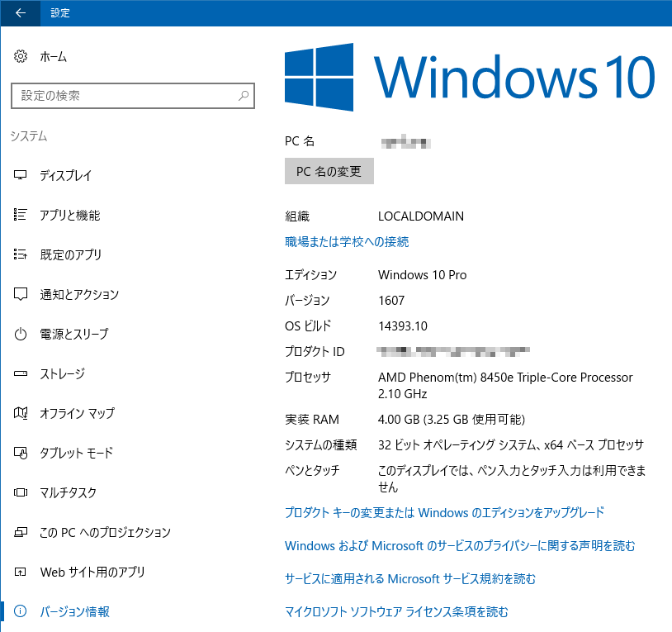Click the この PC へのプロジェクション icon
Viewport: 672px width, 632px height.
(20, 532)
